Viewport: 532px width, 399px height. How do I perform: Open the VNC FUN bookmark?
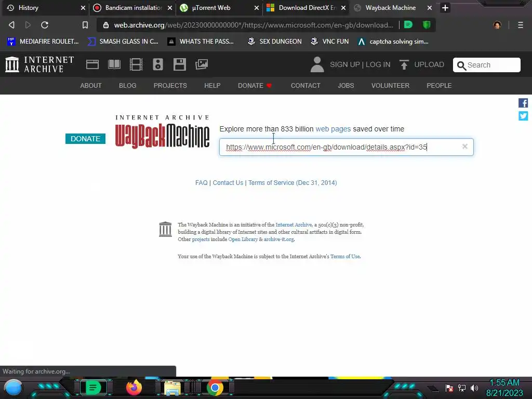point(330,42)
